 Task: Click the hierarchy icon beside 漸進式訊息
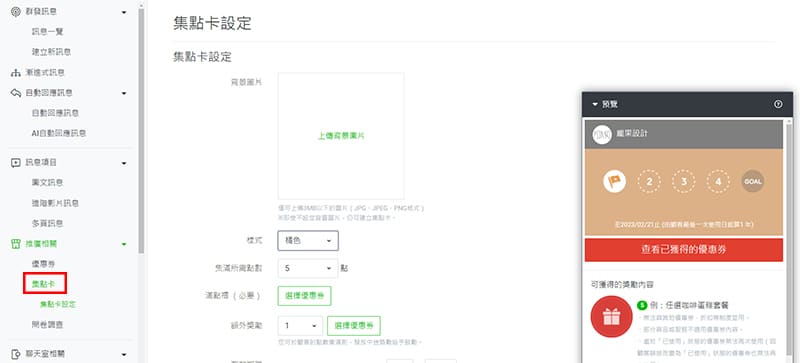click(x=16, y=73)
